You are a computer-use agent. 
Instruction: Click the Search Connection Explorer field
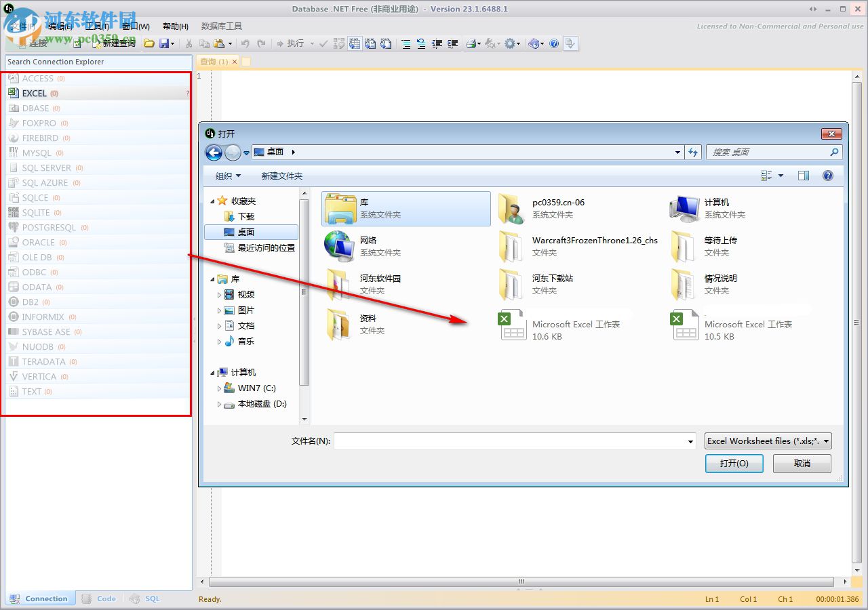tap(98, 62)
